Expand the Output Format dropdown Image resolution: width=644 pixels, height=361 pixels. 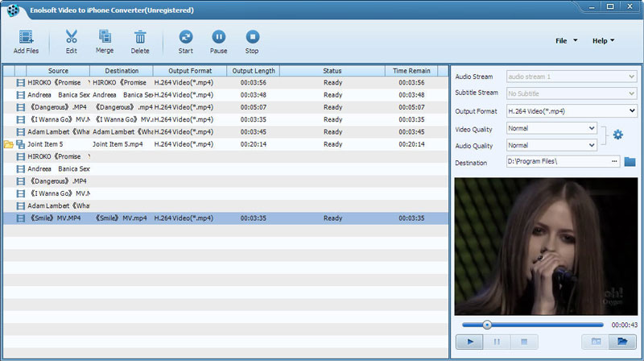572,111
